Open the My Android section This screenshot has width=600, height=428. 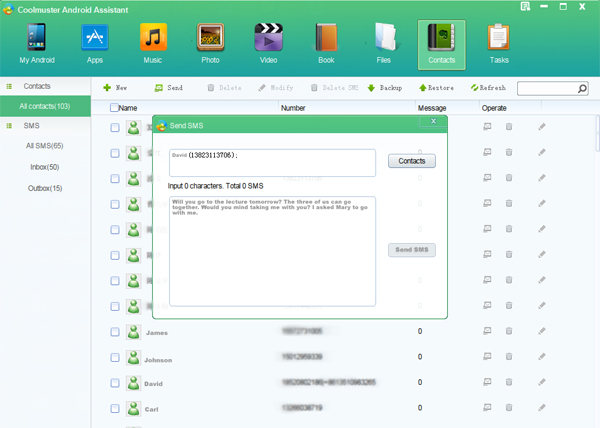35,45
